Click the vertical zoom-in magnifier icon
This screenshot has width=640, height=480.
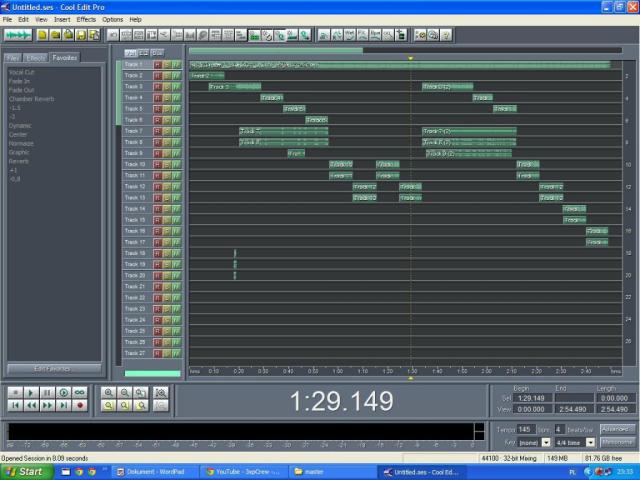tap(161, 392)
